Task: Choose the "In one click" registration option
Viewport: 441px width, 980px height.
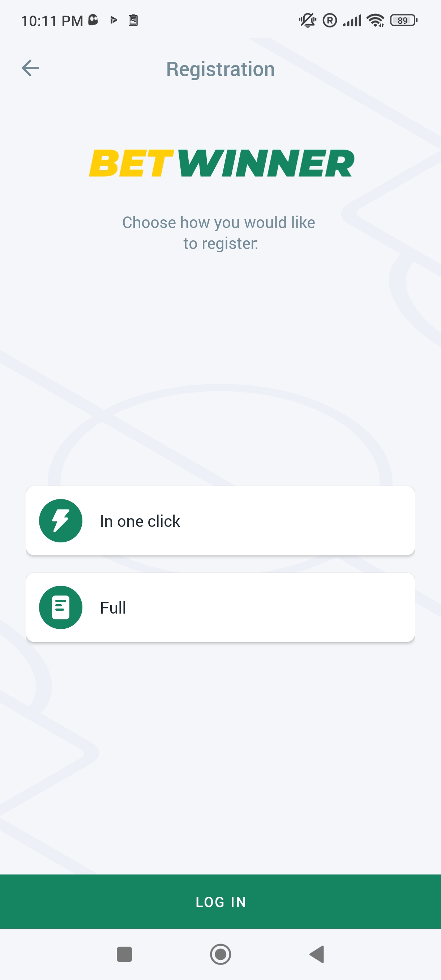Action: click(220, 520)
